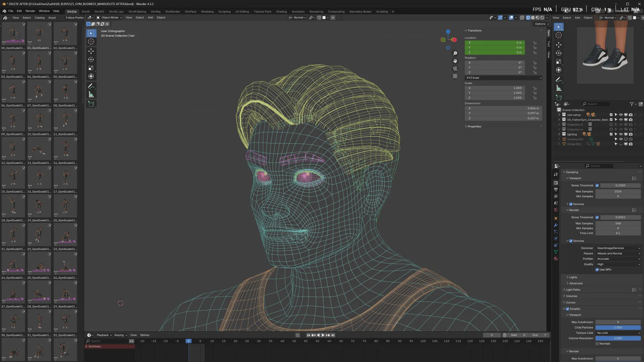Uncheck the Collection 3 checkbox in Outliner
Image resolution: width=644 pixels, height=362 pixels.
[x=611, y=124]
